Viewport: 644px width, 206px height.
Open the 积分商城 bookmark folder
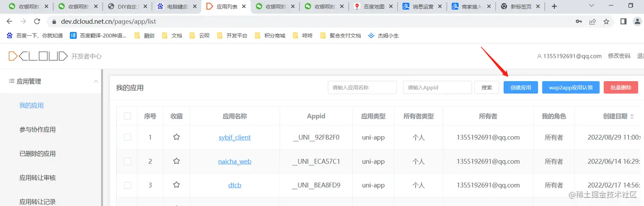pyautogui.click(x=270, y=36)
